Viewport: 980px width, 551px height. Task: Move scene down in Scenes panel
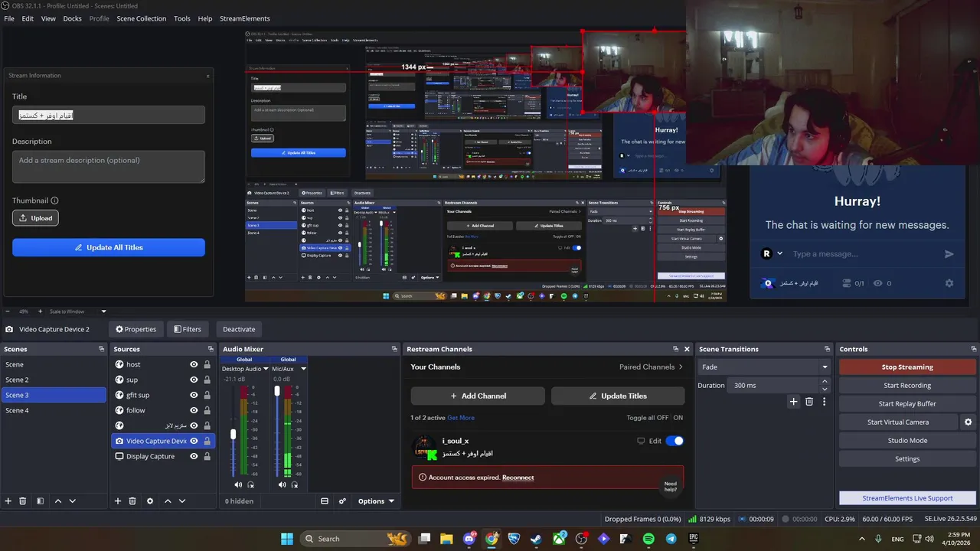(x=73, y=501)
